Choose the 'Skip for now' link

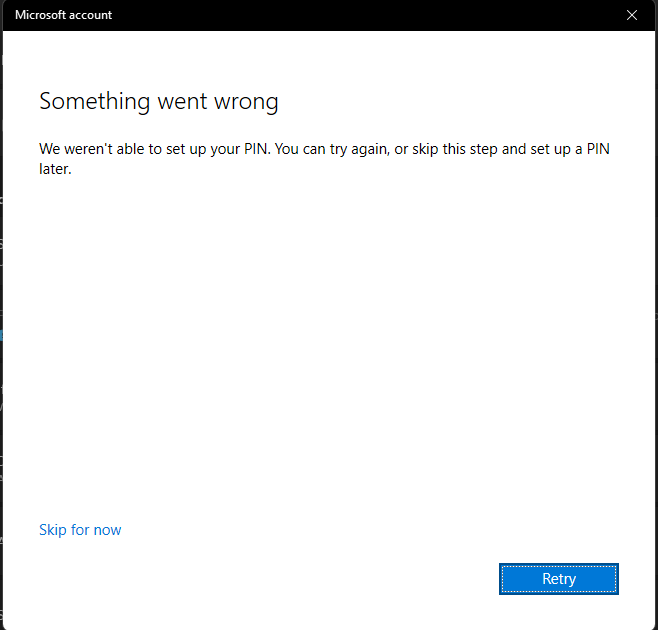point(80,530)
